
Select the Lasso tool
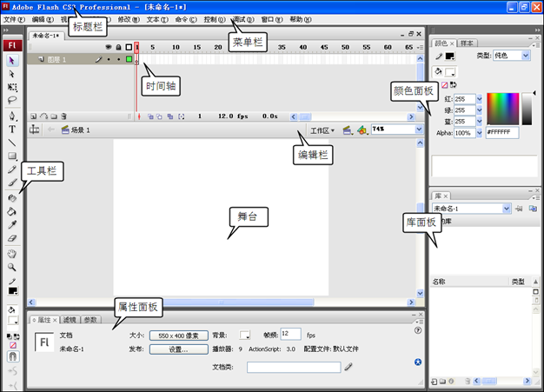coord(12,100)
